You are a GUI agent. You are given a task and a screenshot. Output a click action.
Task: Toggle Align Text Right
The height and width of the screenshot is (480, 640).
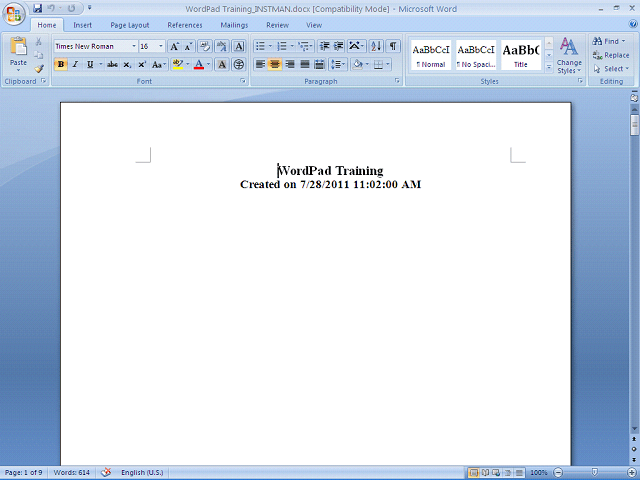tap(290, 64)
